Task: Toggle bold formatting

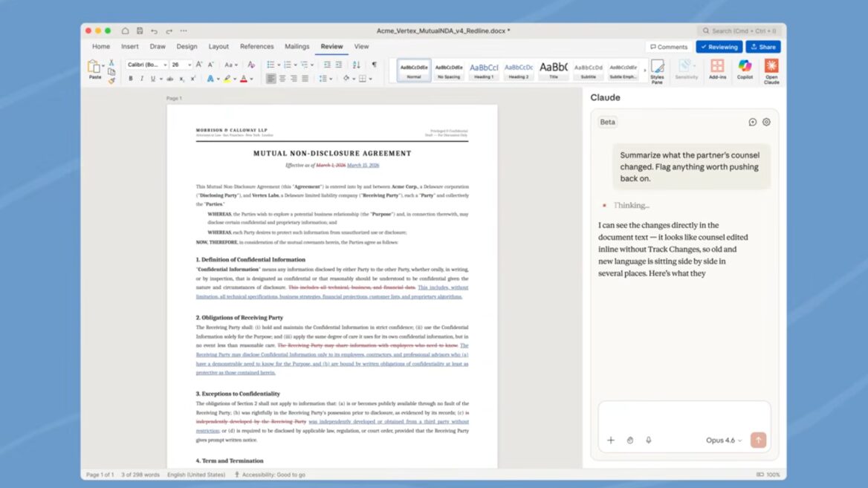Action: point(131,78)
